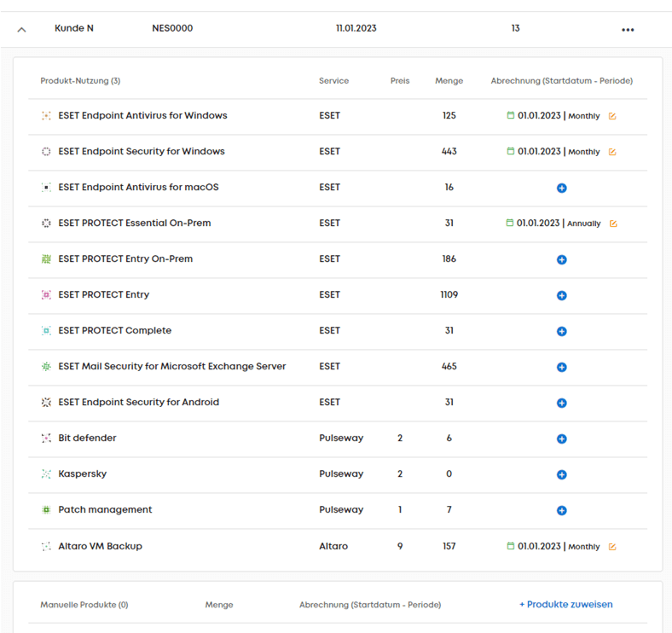Edit billing for ESET Endpoint Antivirus for Windows
672x633 pixels.
point(612,116)
